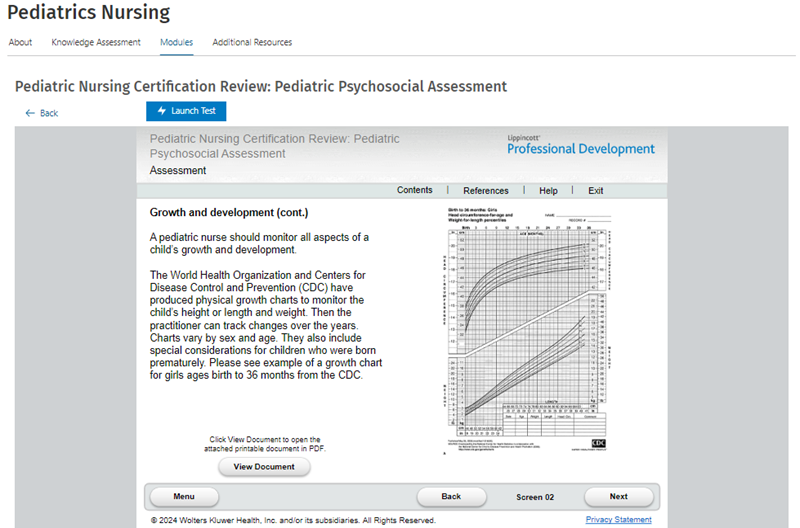Click the lightning bolt icon on Launch Test
The height and width of the screenshot is (528, 800).
tap(161, 111)
